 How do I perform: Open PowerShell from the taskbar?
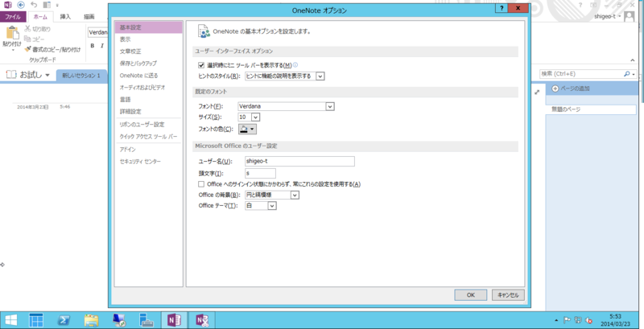point(64,320)
